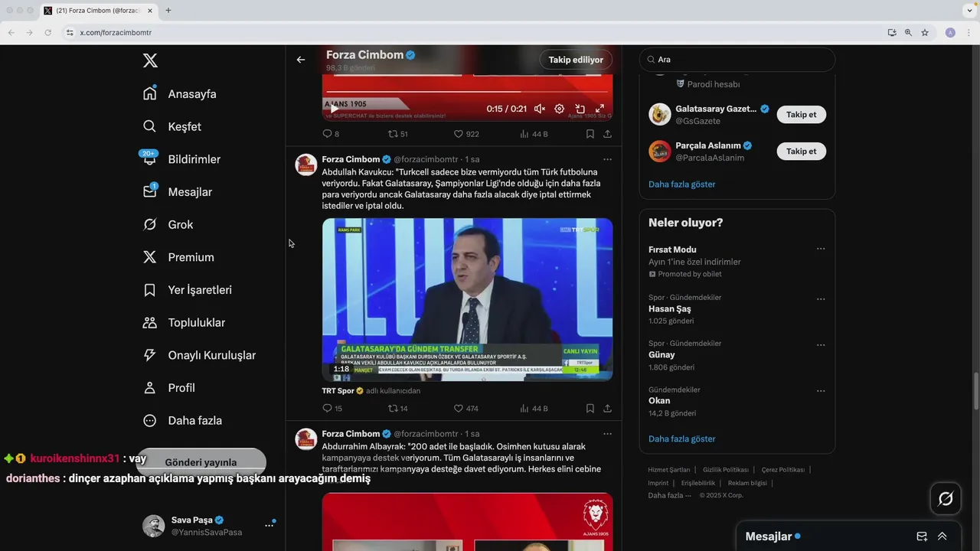Enter fullscreen on the top video

pyautogui.click(x=599, y=109)
